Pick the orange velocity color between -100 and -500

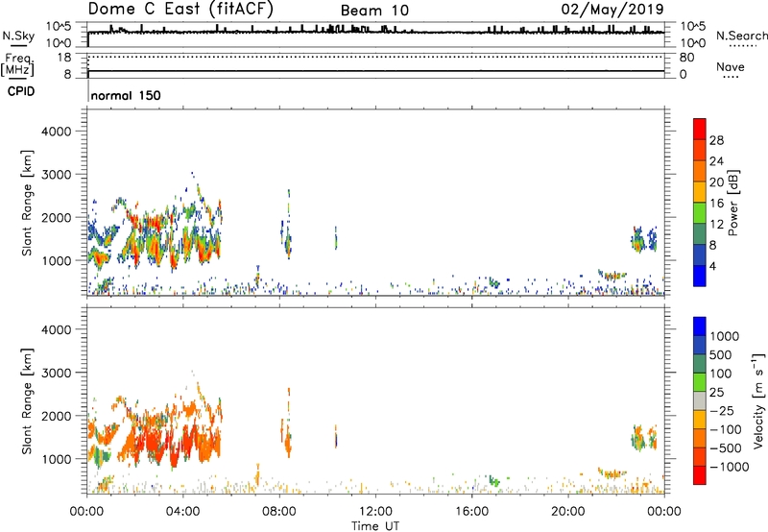tap(700, 439)
